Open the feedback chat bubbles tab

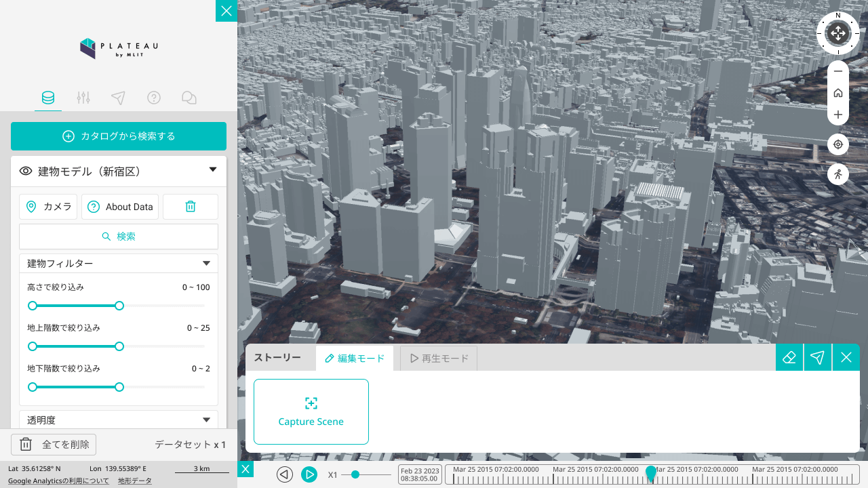(189, 98)
